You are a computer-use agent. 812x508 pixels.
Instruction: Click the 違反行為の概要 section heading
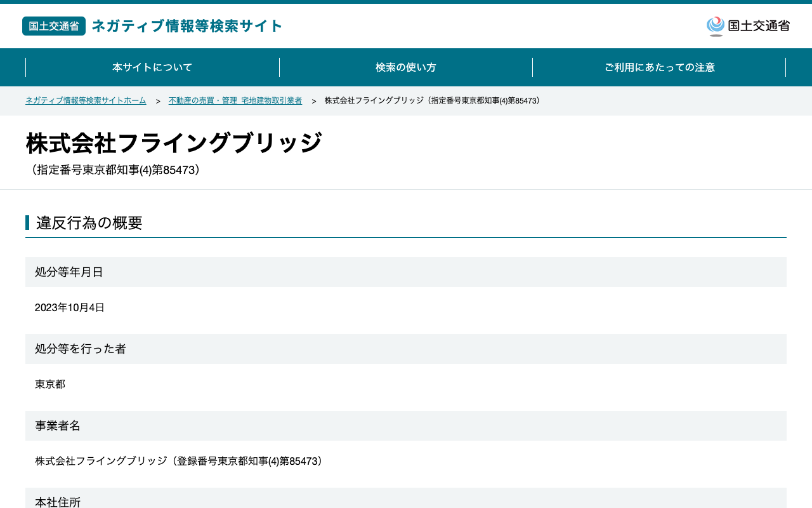click(x=89, y=223)
